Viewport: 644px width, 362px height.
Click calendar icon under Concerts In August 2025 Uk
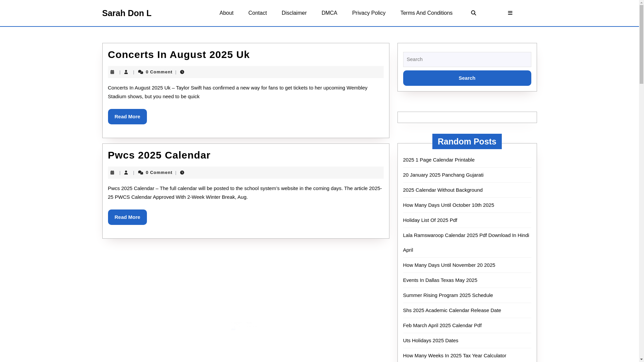tap(112, 72)
